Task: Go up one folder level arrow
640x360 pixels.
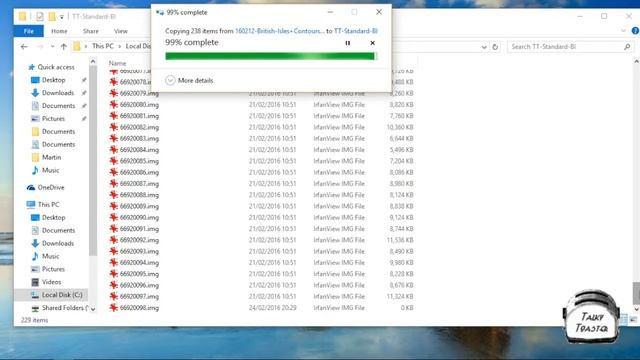Action: click(64, 47)
